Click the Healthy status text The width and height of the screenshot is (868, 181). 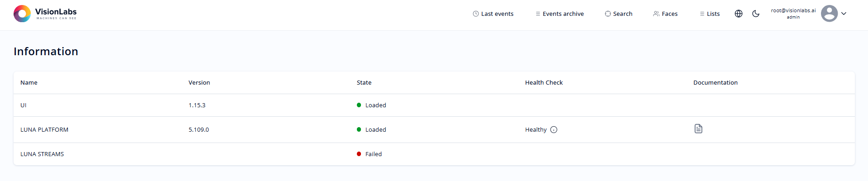click(536, 130)
